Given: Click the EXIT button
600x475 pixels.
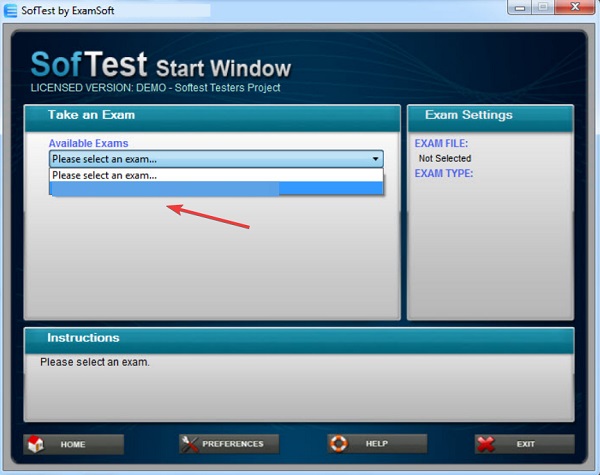Looking at the screenshot, I should click(x=525, y=444).
